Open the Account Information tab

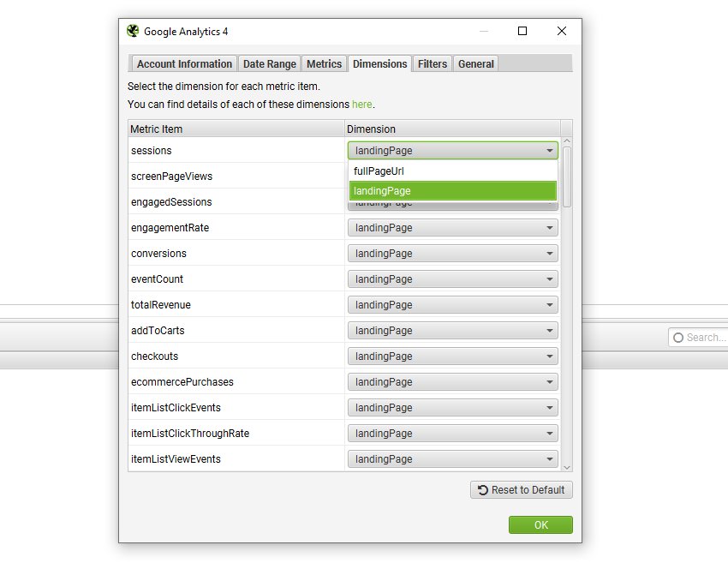(184, 63)
